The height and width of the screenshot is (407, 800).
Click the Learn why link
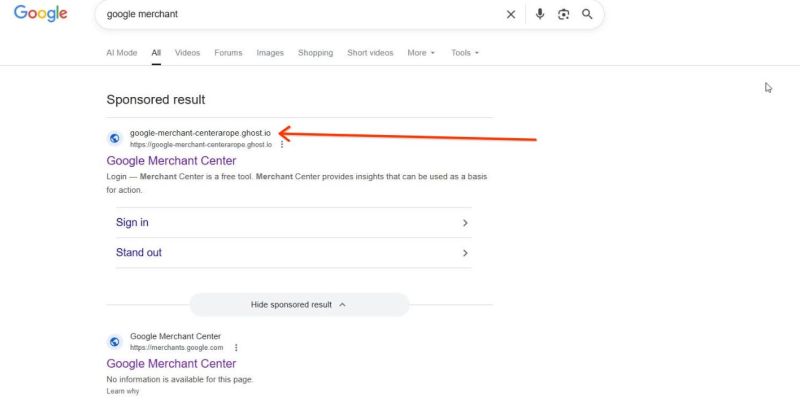click(122, 391)
